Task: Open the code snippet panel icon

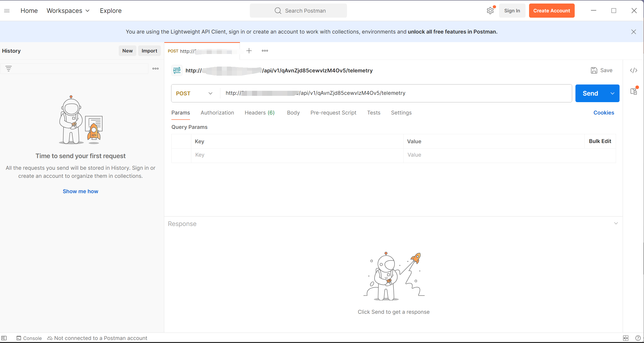Action: (x=633, y=70)
